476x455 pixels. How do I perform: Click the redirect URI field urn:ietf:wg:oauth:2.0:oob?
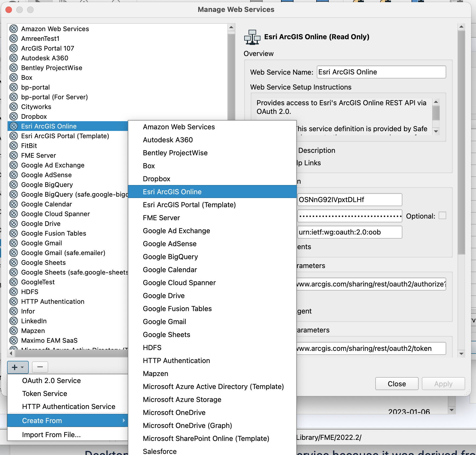pos(350,232)
